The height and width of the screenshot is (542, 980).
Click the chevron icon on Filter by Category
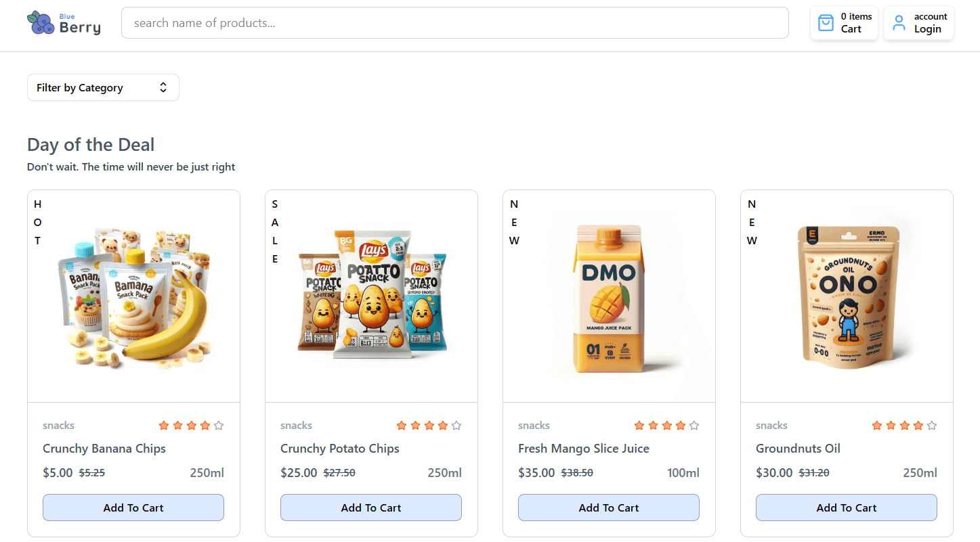tap(163, 87)
